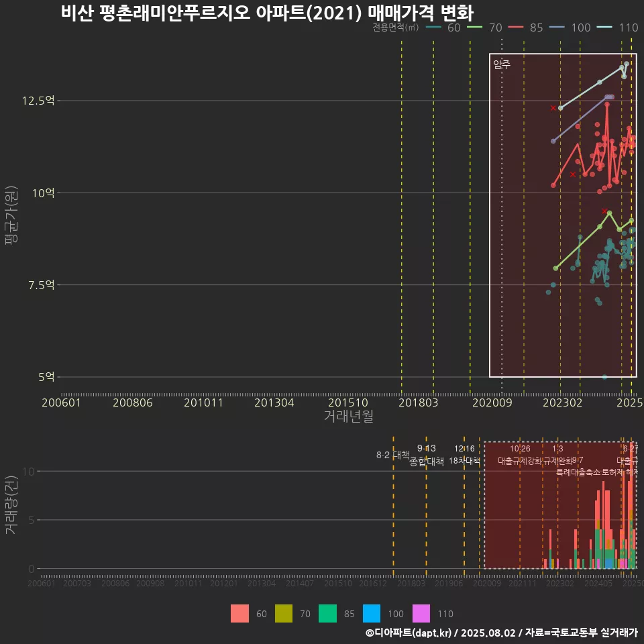Click the 12.5억 y-axis label
Viewport: 644px width, 644px height.
[x=38, y=101]
